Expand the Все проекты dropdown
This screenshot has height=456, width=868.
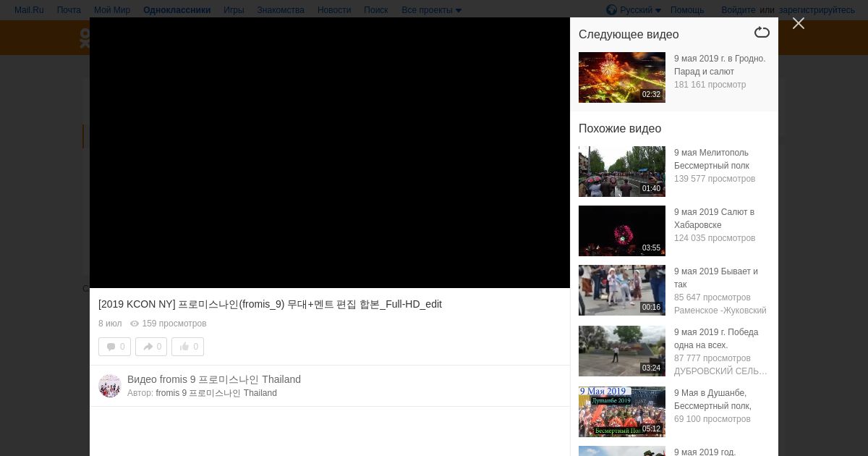[432, 10]
